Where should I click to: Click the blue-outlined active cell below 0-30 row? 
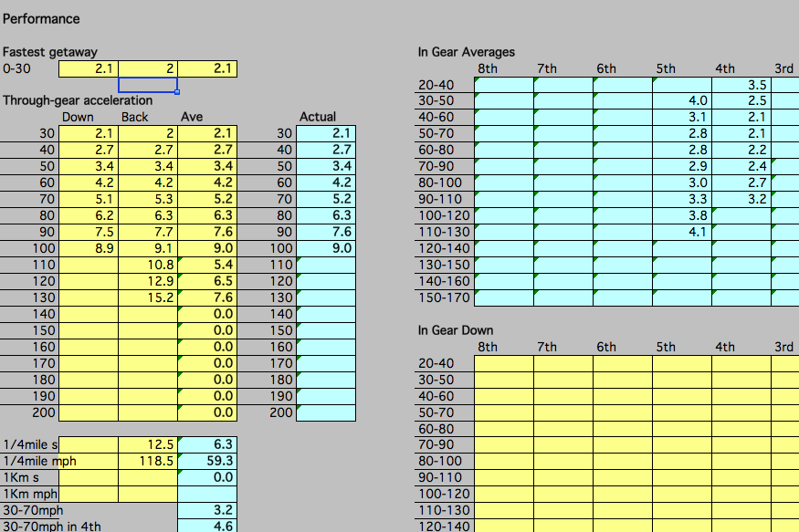point(148,85)
